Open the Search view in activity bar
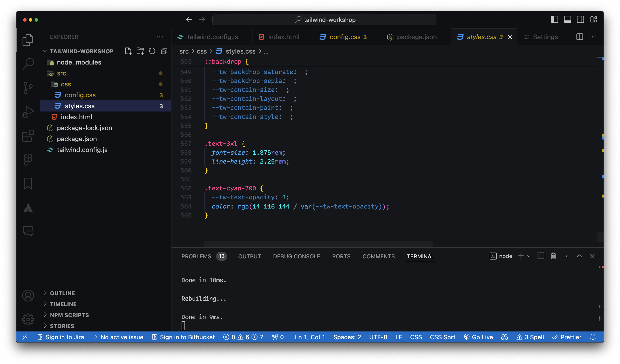 (x=28, y=64)
